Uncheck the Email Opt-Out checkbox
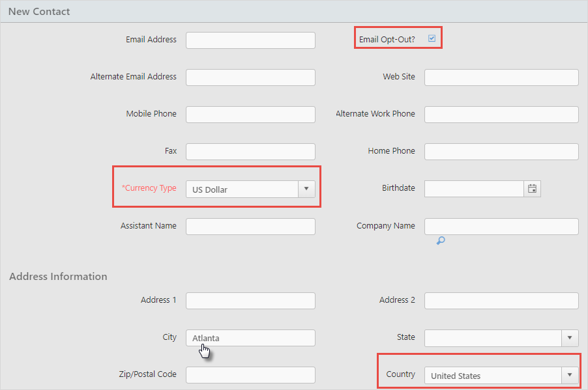 (432, 38)
